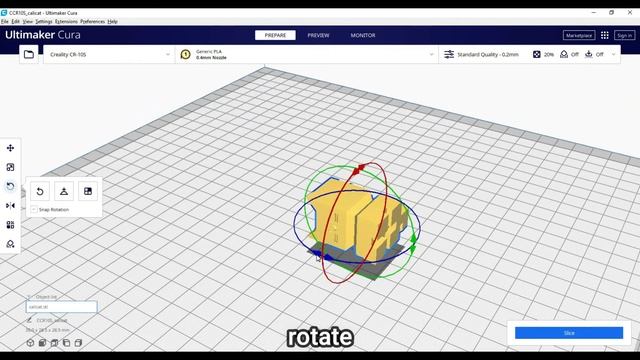Switch to right side view cube icon
Image resolution: width=640 pixels, height=360 pixels.
[x=78, y=343]
